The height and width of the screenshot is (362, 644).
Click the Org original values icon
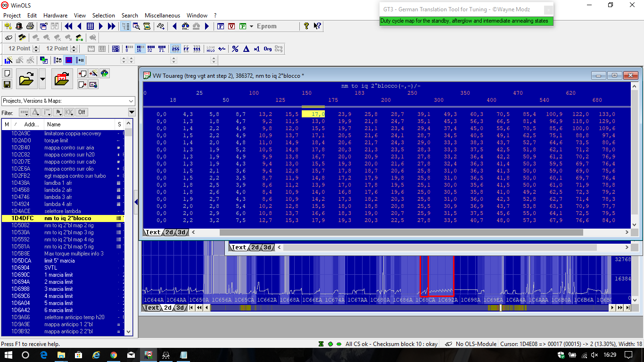coord(268,49)
